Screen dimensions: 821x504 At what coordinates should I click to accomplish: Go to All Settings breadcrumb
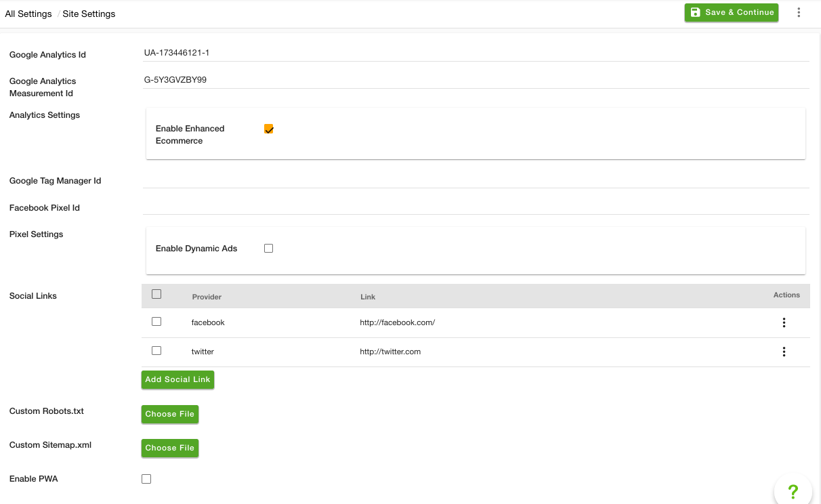(28, 14)
